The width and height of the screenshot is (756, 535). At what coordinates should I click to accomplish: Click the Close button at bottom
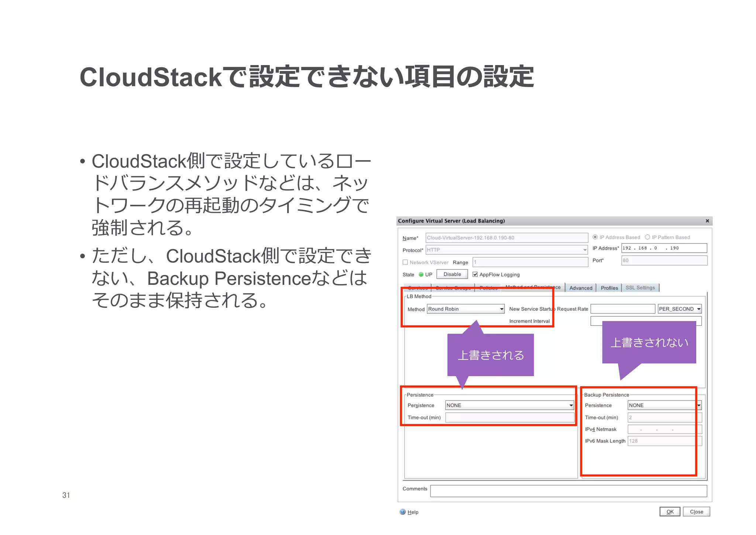point(696,512)
